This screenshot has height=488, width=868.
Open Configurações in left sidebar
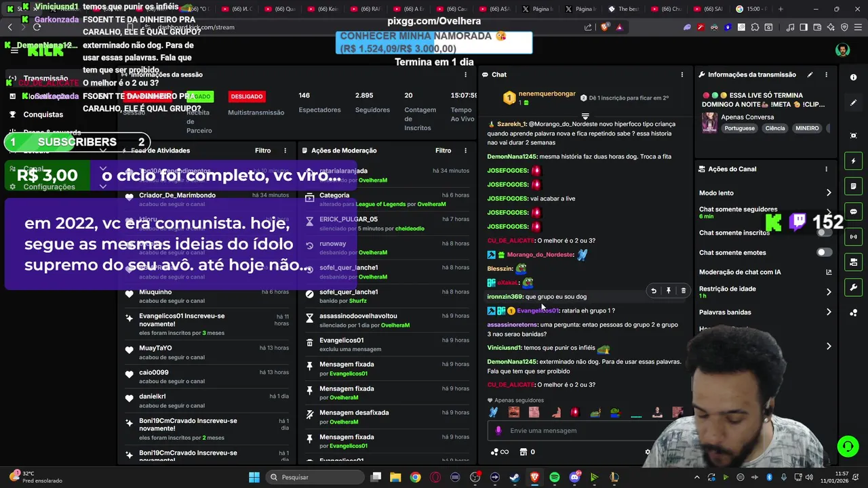pos(49,187)
